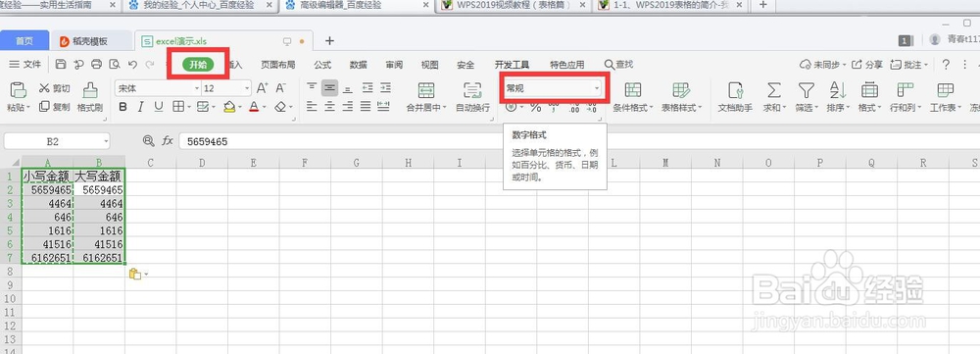
Task: Click the Find (查找) search button
Action: (618, 65)
